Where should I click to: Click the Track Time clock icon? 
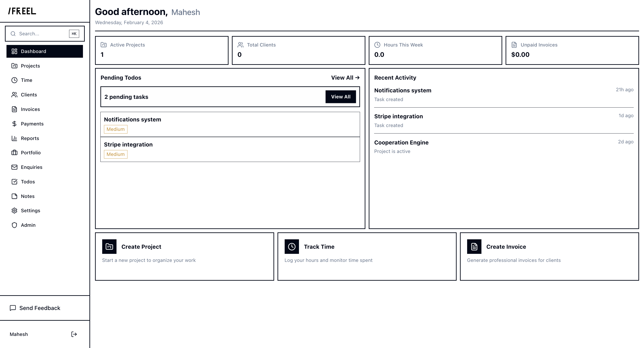coord(292,247)
